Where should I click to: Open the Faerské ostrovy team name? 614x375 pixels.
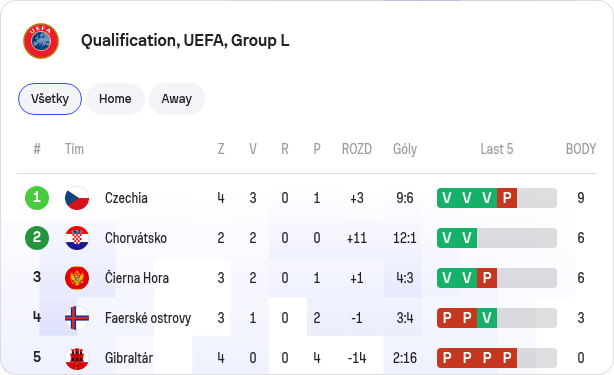pos(148,318)
